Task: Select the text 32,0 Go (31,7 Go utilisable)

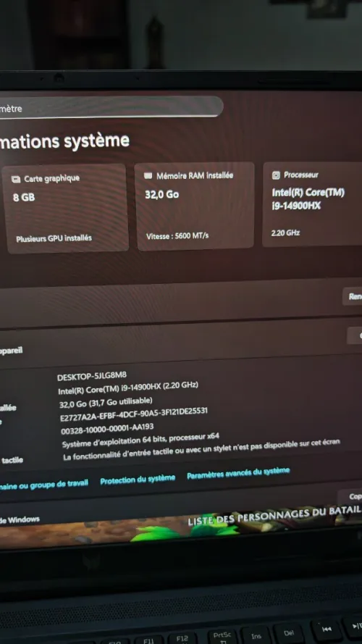Action: (x=106, y=403)
